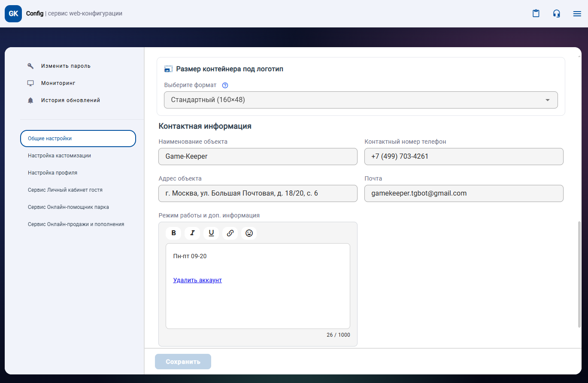Click the Удалить аккаунт link
This screenshot has height=383, width=588.
[x=197, y=280]
